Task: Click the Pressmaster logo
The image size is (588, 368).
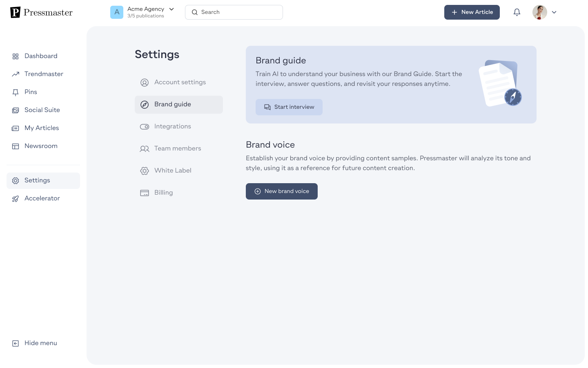Action: [41, 12]
